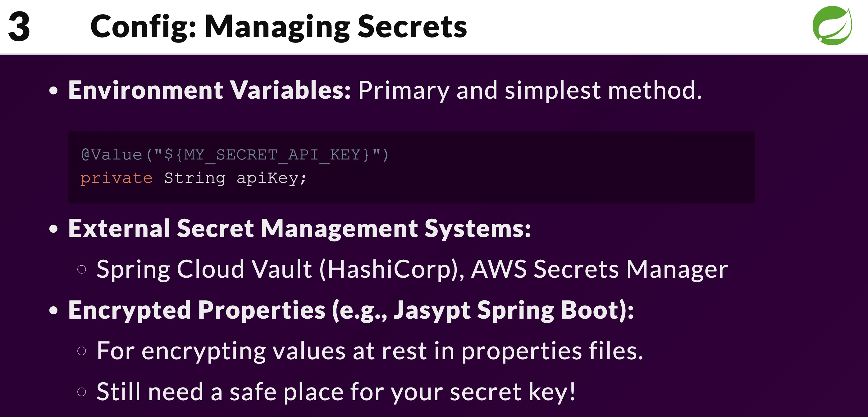Select the "Config: Managing Secrets" slide title
Screen dimensions: 868x417
(278, 26)
